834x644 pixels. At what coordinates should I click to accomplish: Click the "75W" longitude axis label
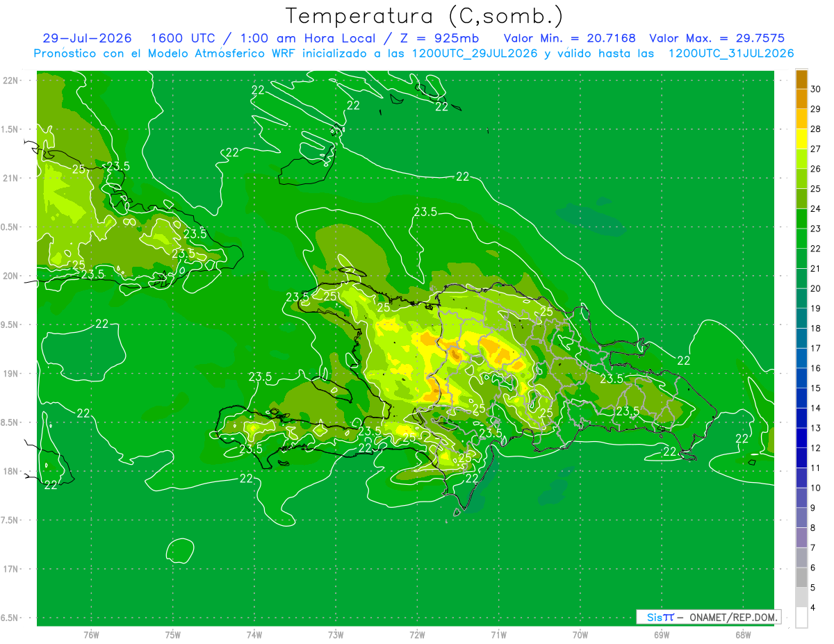173,634
